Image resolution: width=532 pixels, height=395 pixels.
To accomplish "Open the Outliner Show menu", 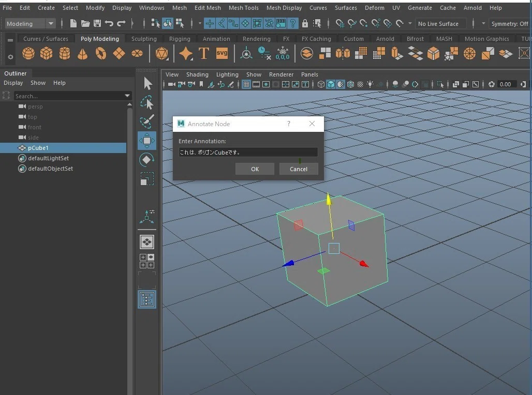I will [38, 83].
